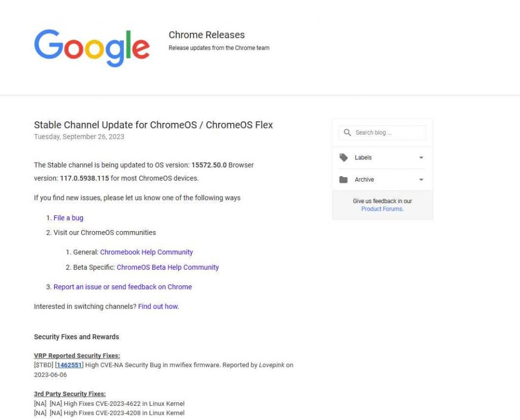Visit the Chromebook Help Community link
The height and width of the screenshot is (420, 520).
pos(146,252)
